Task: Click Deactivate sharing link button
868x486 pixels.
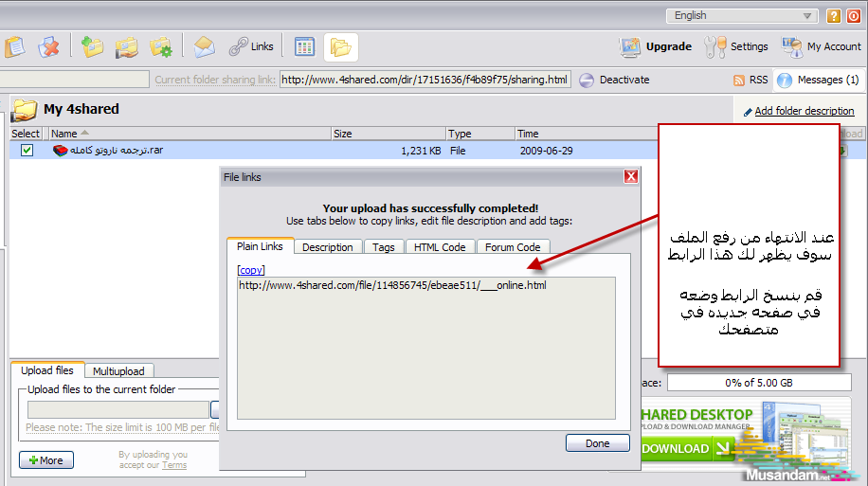Action: 614,80
